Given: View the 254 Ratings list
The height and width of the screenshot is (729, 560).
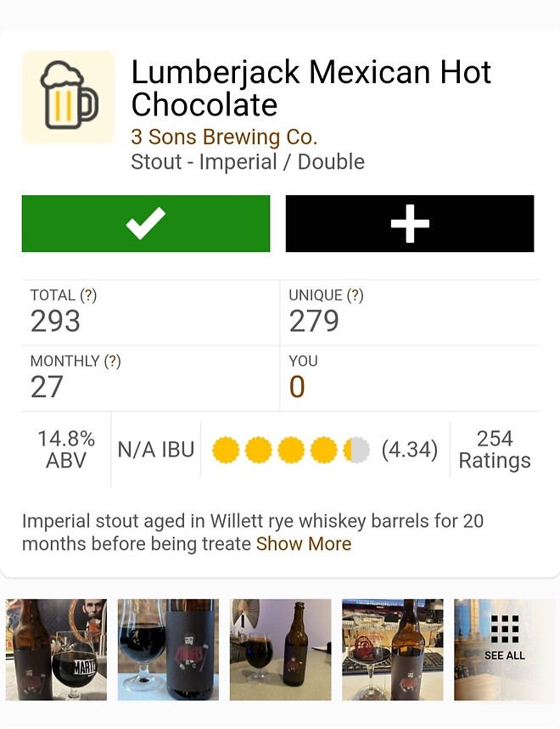Looking at the screenshot, I should [495, 450].
